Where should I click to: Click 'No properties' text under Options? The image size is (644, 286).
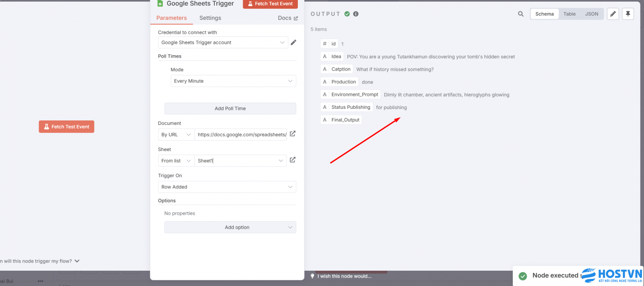point(180,213)
